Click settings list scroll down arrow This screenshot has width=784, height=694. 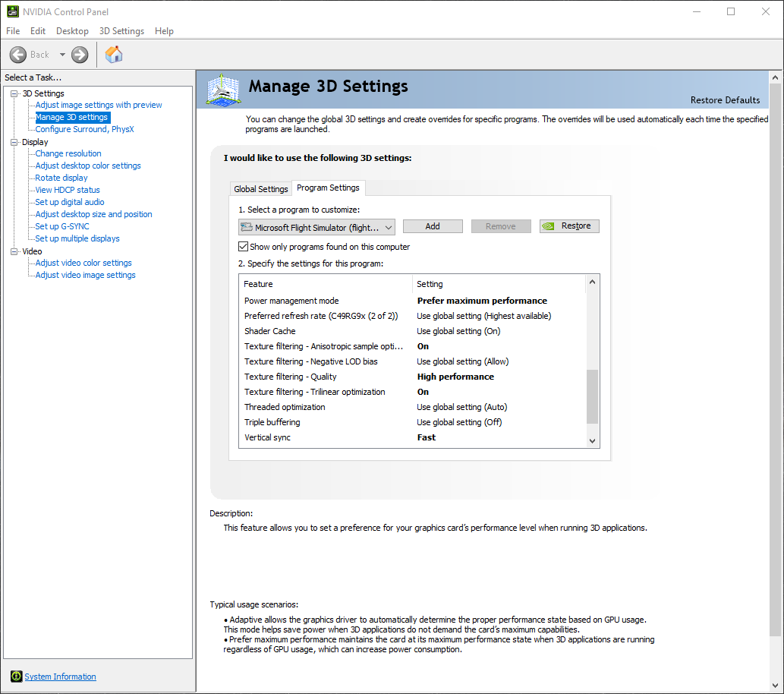tap(593, 441)
